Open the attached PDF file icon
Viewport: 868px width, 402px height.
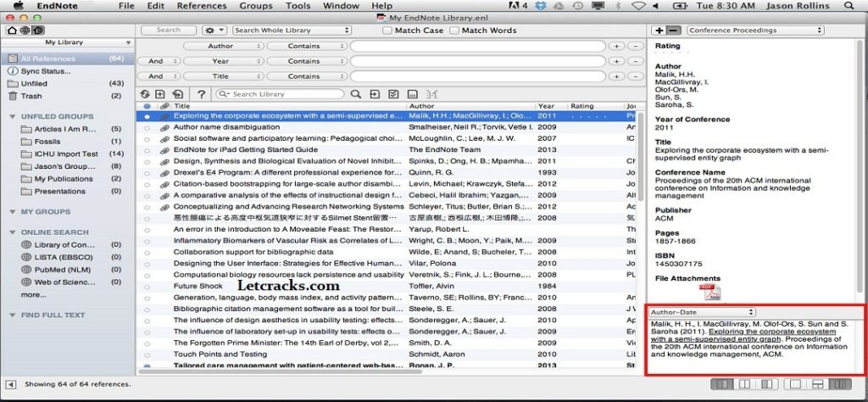pos(709,292)
